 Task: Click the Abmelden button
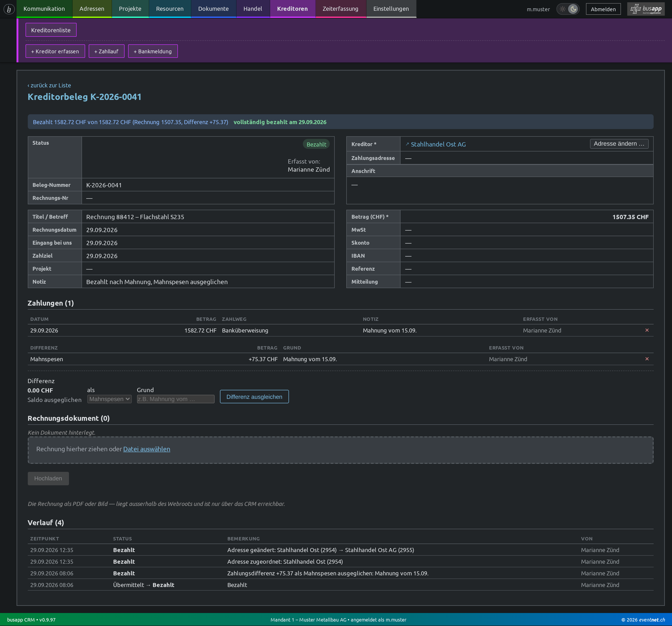coord(603,9)
